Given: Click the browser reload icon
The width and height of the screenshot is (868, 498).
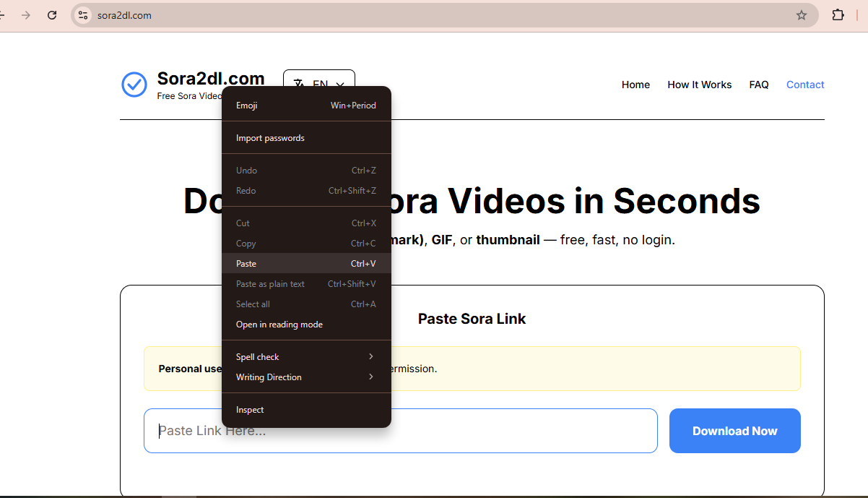Looking at the screenshot, I should (51, 14).
